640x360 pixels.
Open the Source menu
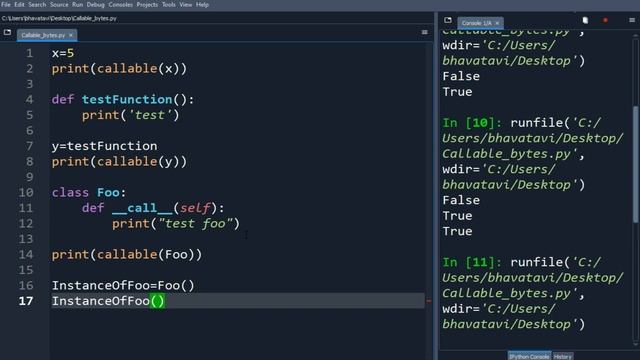click(x=59, y=5)
